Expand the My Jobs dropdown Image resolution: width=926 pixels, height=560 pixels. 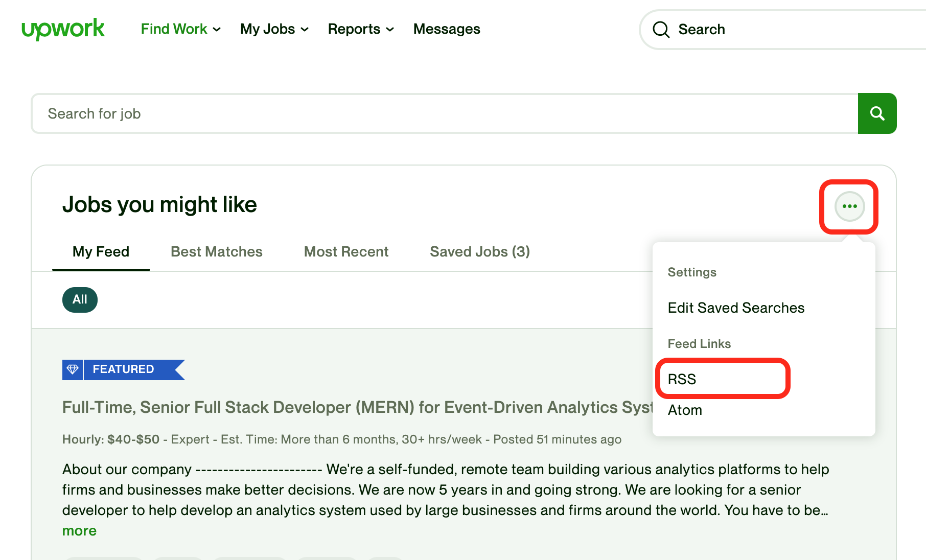[274, 29]
